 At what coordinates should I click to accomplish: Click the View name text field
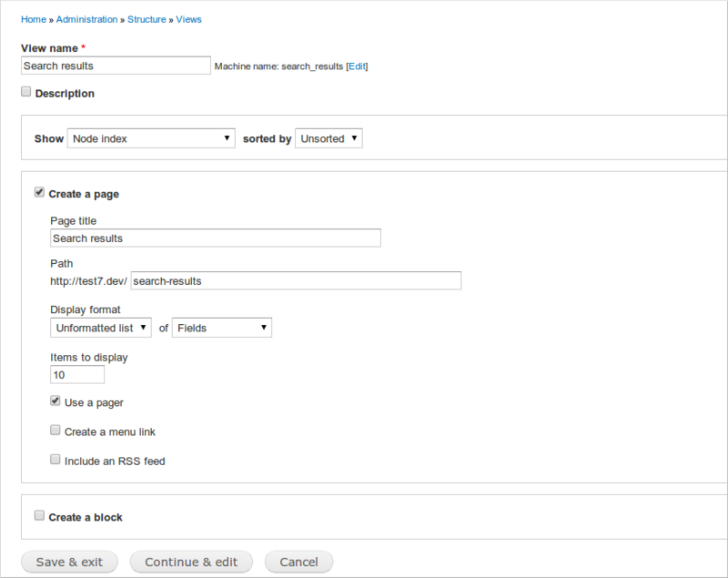tap(116, 66)
